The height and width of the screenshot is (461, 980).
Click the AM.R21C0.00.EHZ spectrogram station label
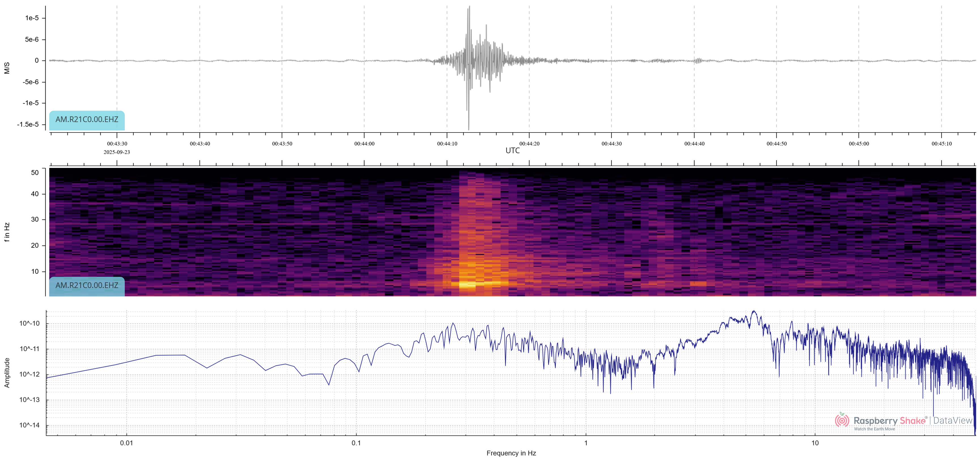tap(87, 285)
